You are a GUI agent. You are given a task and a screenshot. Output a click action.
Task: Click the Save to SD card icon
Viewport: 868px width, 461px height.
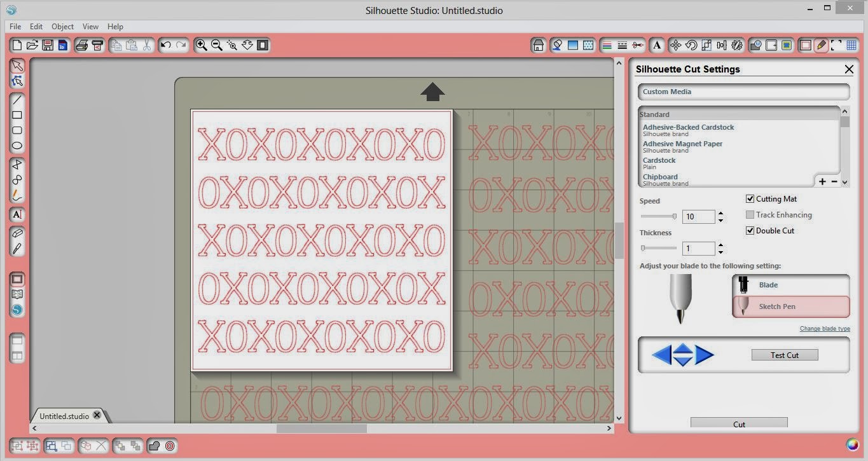point(62,45)
